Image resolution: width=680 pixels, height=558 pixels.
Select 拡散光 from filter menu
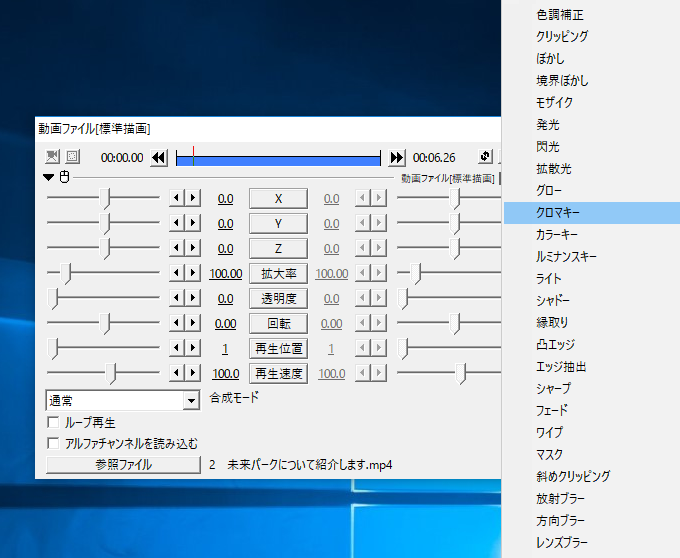[x=590, y=169]
